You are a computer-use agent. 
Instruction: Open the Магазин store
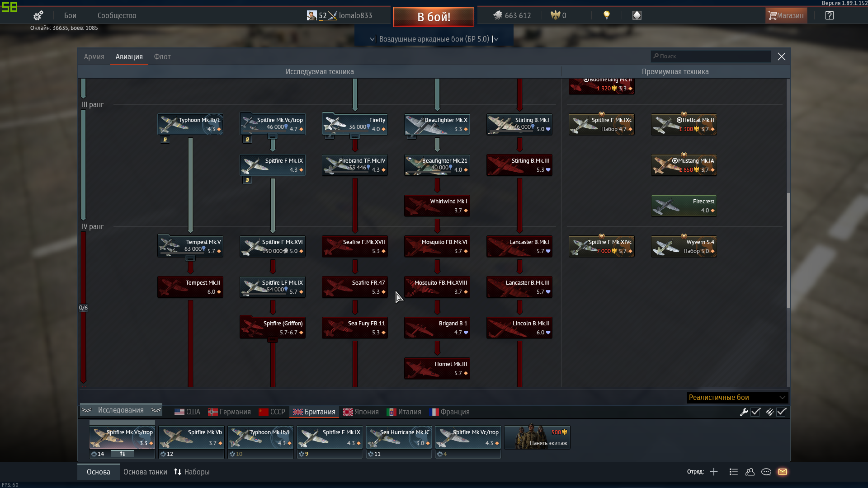[x=786, y=15]
